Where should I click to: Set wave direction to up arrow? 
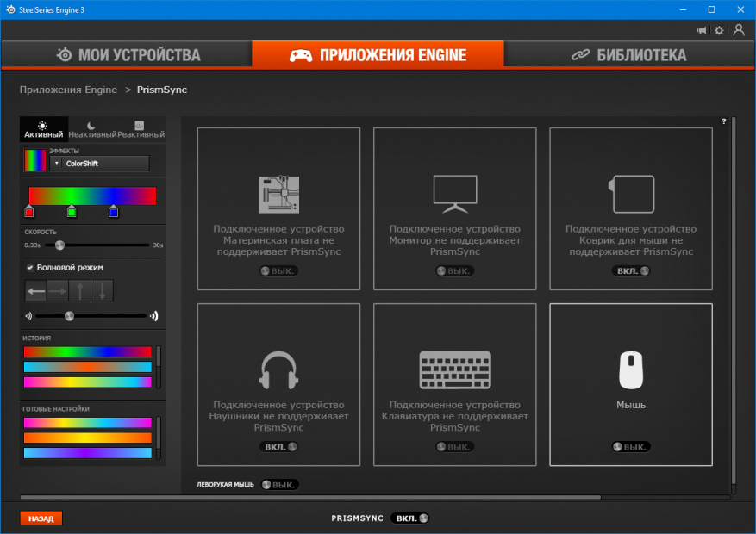tap(80, 291)
